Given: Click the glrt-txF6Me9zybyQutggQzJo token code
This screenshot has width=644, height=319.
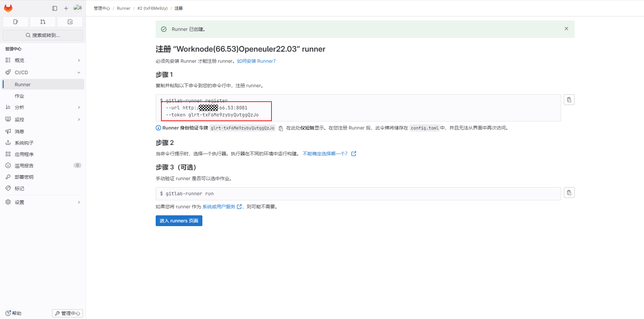Looking at the screenshot, I should click(x=242, y=128).
